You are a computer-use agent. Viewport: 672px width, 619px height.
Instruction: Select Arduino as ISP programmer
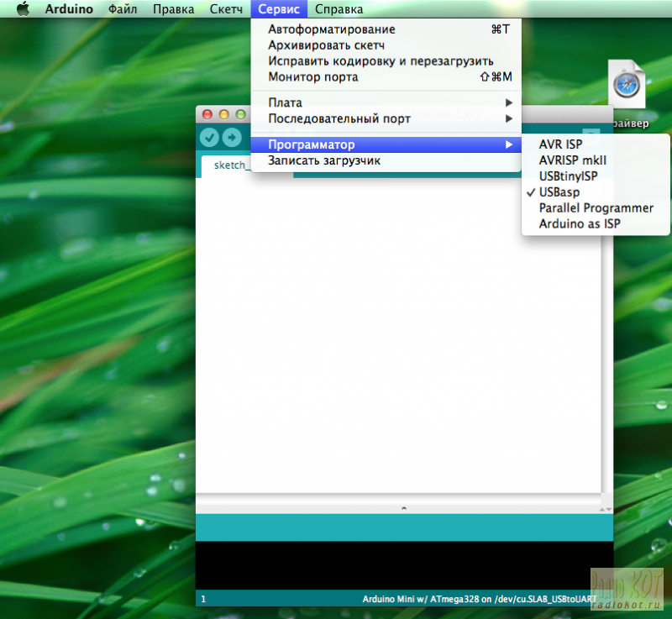click(596, 223)
